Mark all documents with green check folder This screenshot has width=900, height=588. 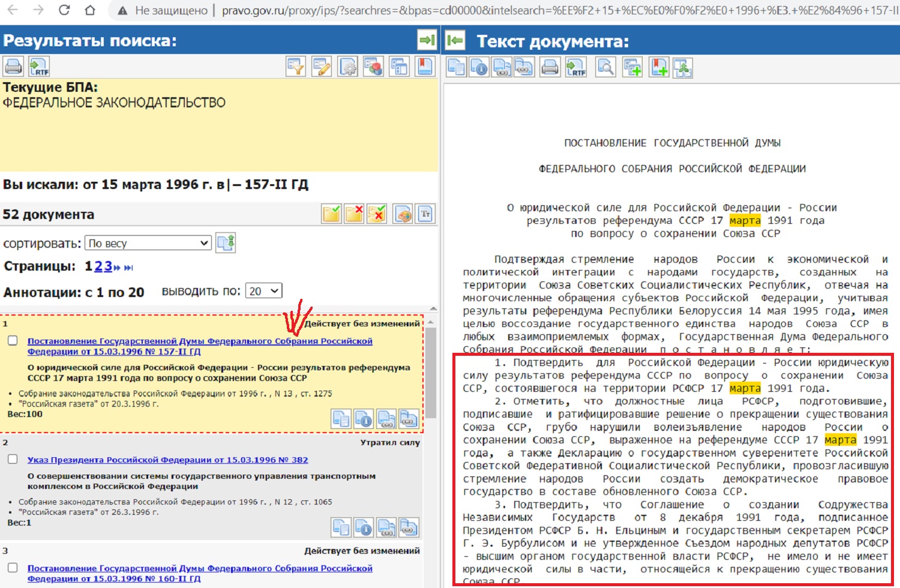331,214
